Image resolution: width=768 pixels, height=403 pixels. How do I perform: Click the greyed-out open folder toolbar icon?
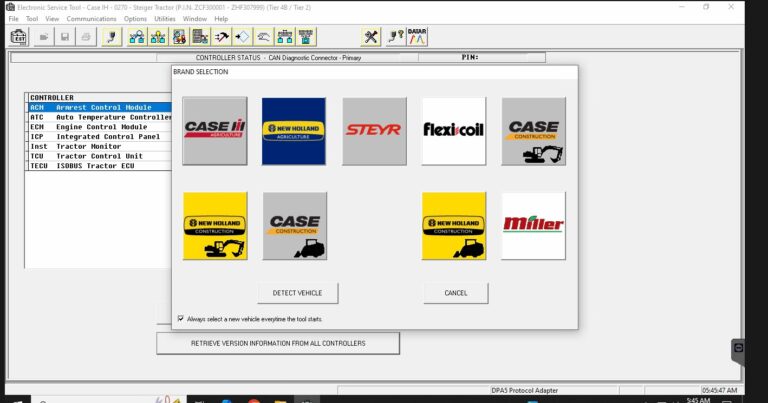[x=44, y=37]
